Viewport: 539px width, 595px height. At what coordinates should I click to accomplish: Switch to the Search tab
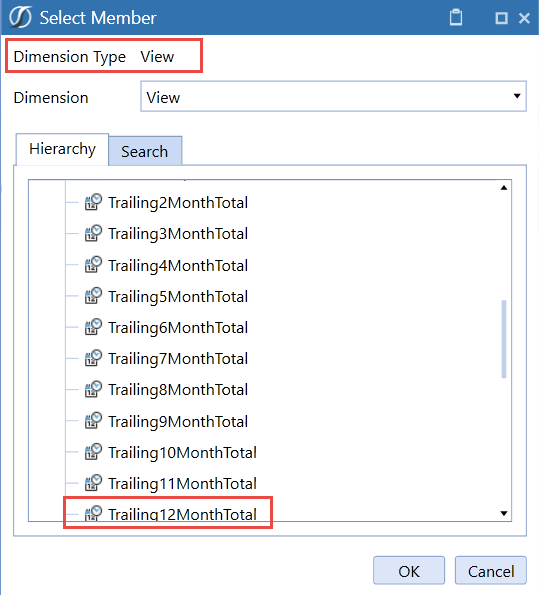click(145, 151)
